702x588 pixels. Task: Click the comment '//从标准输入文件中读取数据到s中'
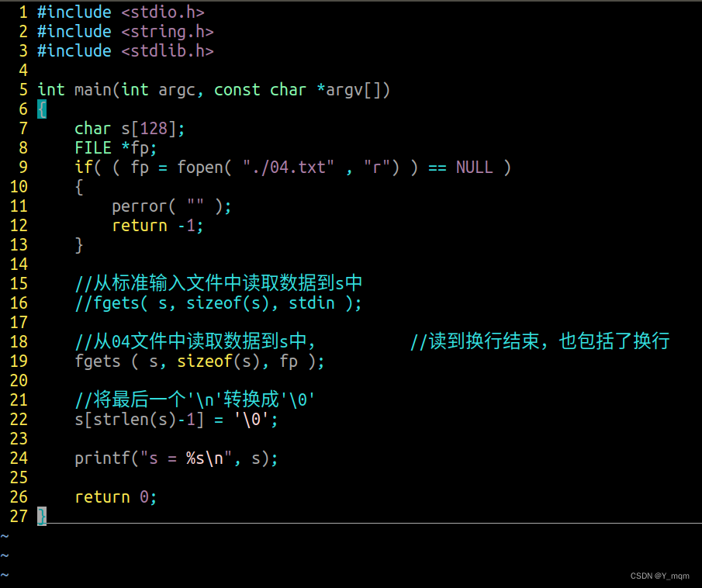pos(219,283)
